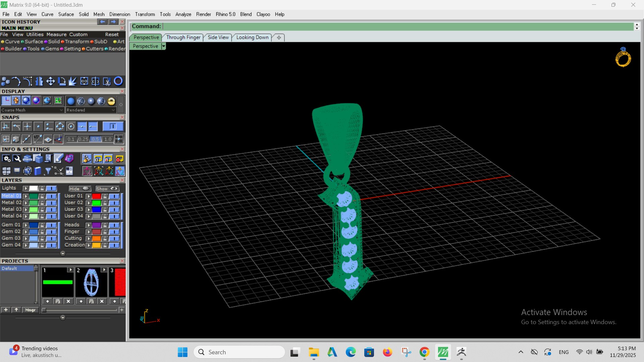Click the explode icon in icon history
This screenshot has height=362, width=644.
(73, 81)
